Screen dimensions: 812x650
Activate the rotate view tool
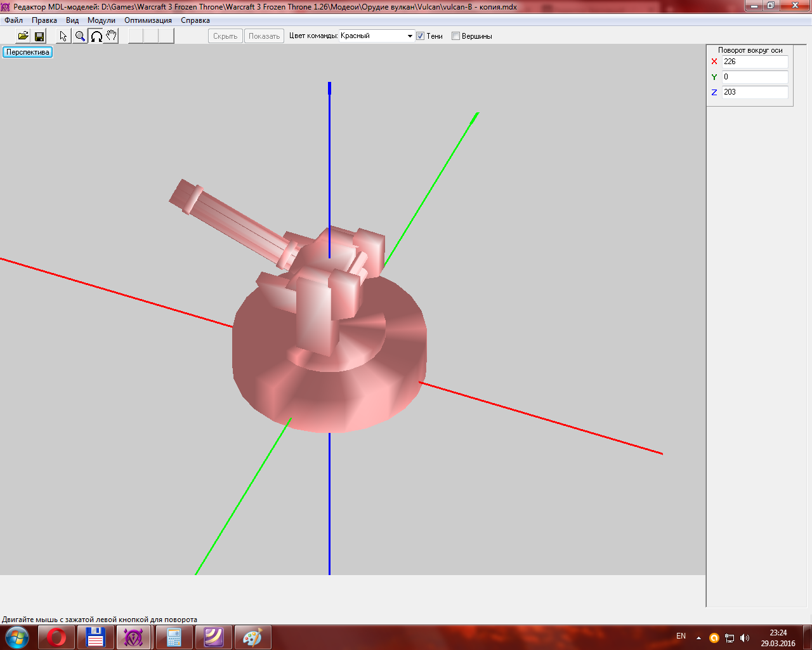point(96,36)
